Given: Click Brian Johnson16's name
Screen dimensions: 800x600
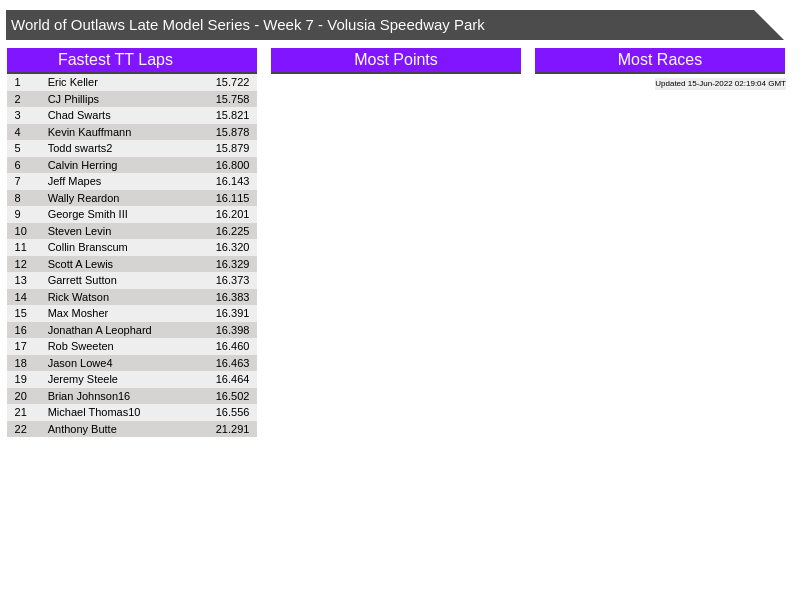Looking at the screenshot, I should pos(88,396).
